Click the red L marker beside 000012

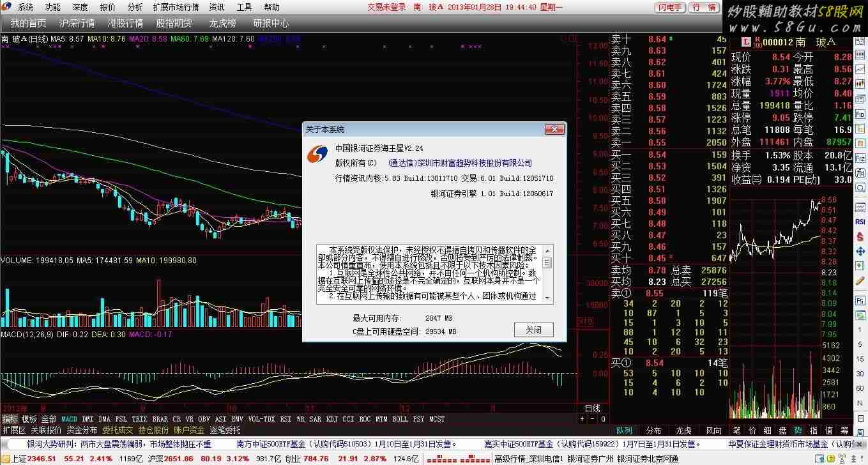click(746, 42)
